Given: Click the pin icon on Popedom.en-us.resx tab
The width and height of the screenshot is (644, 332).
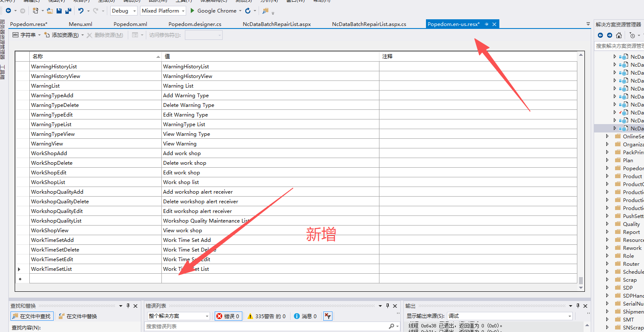Looking at the screenshot, I should click(x=487, y=24).
